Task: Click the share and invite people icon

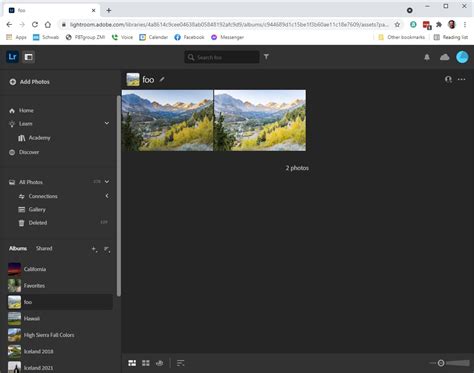Action: click(x=448, y=79)
